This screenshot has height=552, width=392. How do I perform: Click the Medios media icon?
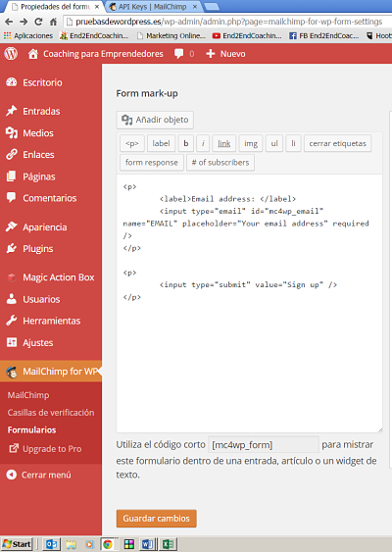click(11, 132)
